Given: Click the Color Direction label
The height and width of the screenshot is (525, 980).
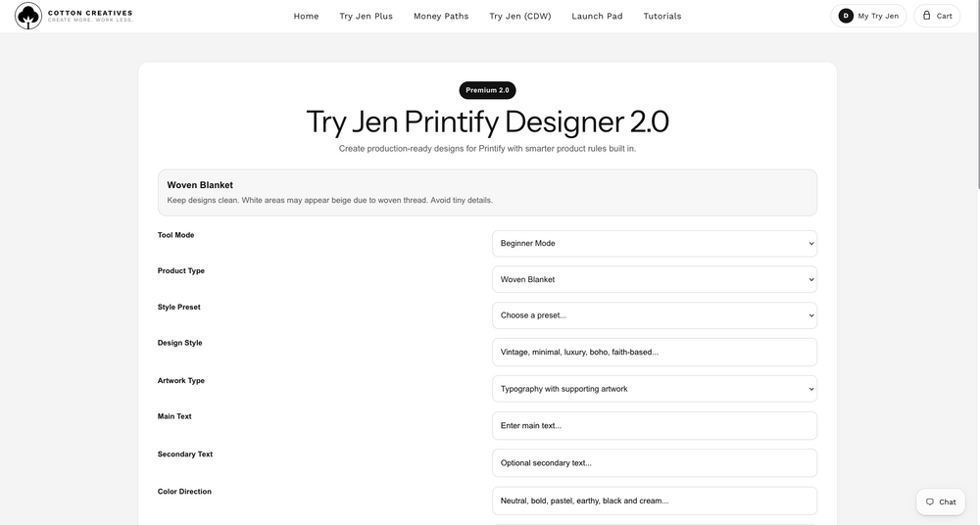Looking at the screenshot, I should [184, 492].
